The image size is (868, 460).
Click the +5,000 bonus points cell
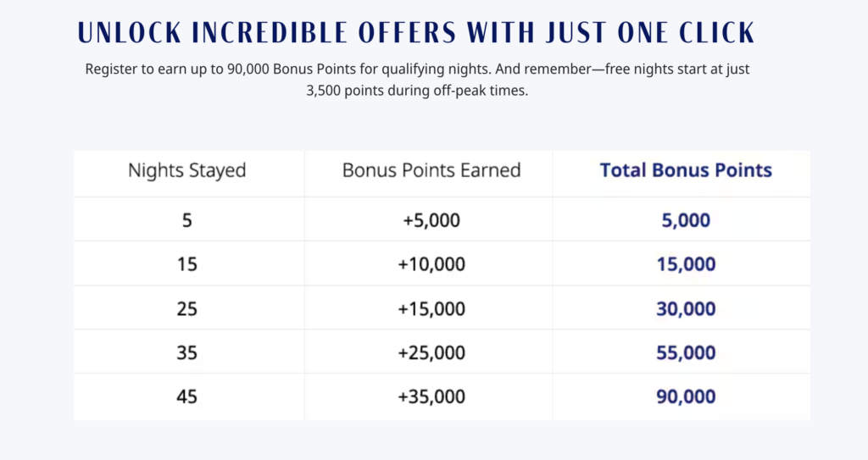click(x=431, y=220)
